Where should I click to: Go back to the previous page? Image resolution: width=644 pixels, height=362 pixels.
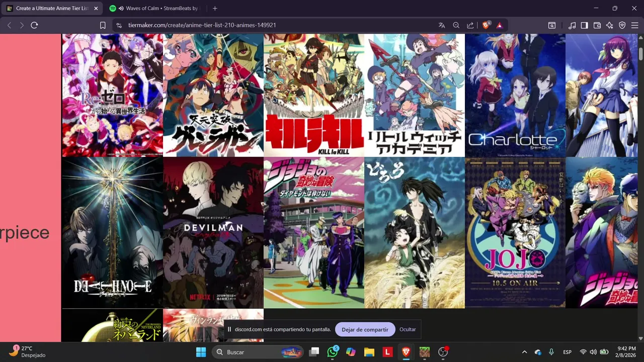pyautogui.click(x=9, y=25)
